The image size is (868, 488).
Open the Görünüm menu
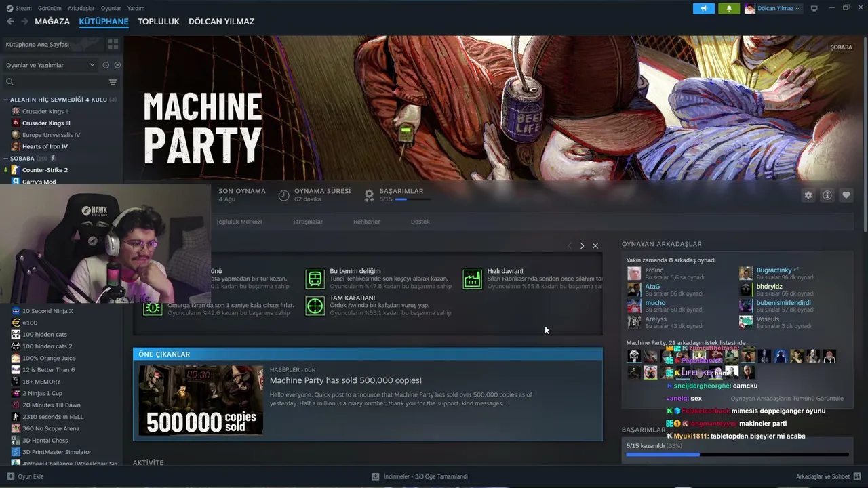pos(50,8)
